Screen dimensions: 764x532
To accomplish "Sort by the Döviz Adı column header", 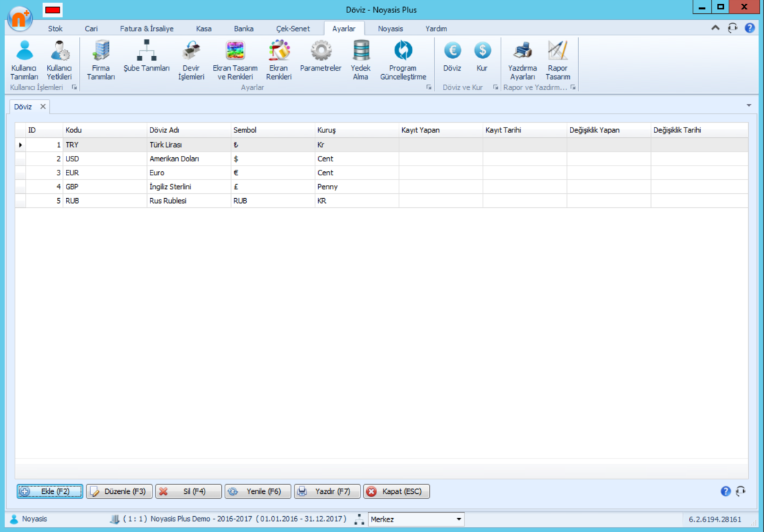I will [189, 130].
